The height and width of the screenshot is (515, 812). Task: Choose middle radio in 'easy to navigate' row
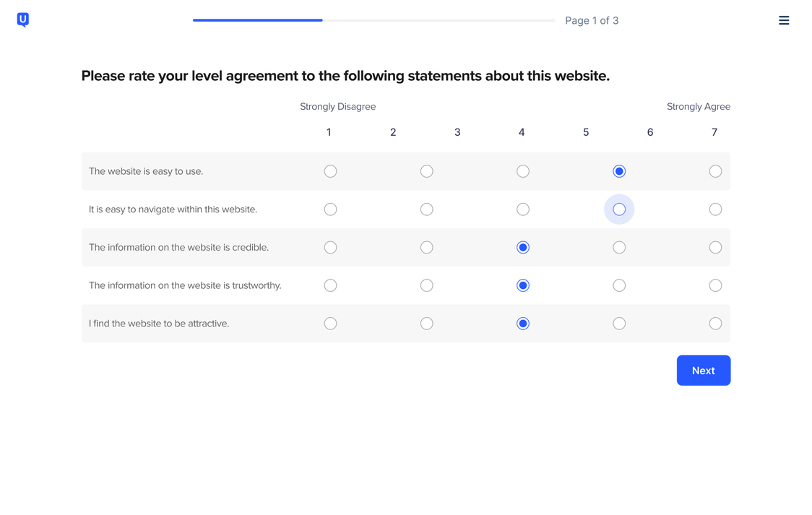click(523, 209)
